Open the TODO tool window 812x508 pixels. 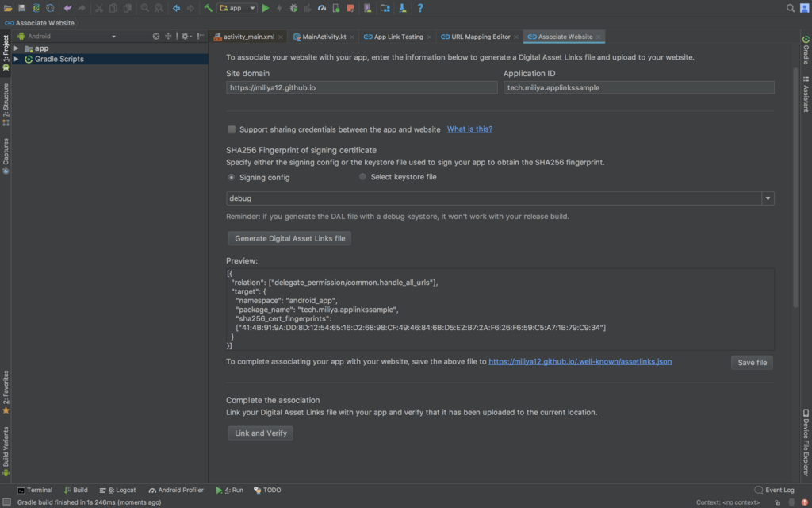tap(267, 490)
